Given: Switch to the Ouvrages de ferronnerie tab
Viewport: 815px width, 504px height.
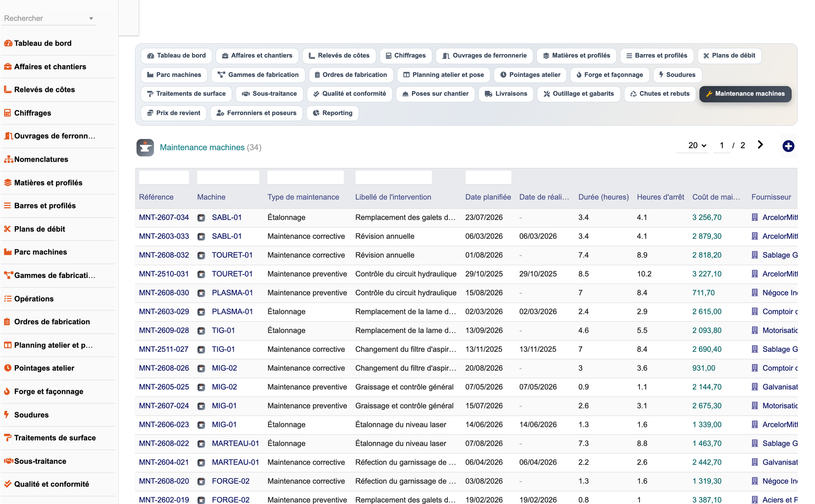Looking at the screenshot, I should pyautogui.click(x=485, y=56).
